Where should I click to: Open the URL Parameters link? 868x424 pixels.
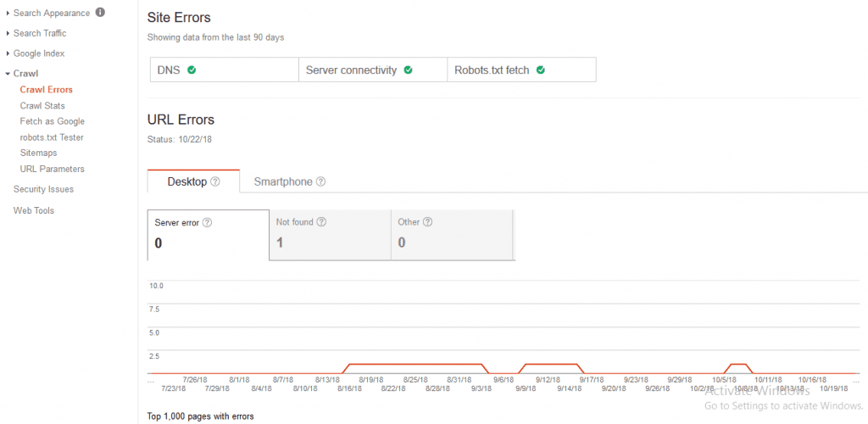[52, 169]
